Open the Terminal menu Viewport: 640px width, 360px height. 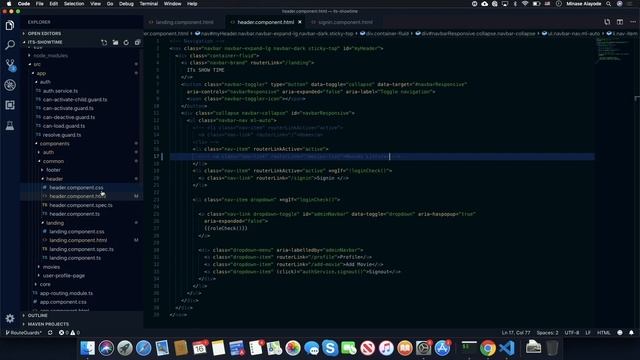tap(149, 4)
